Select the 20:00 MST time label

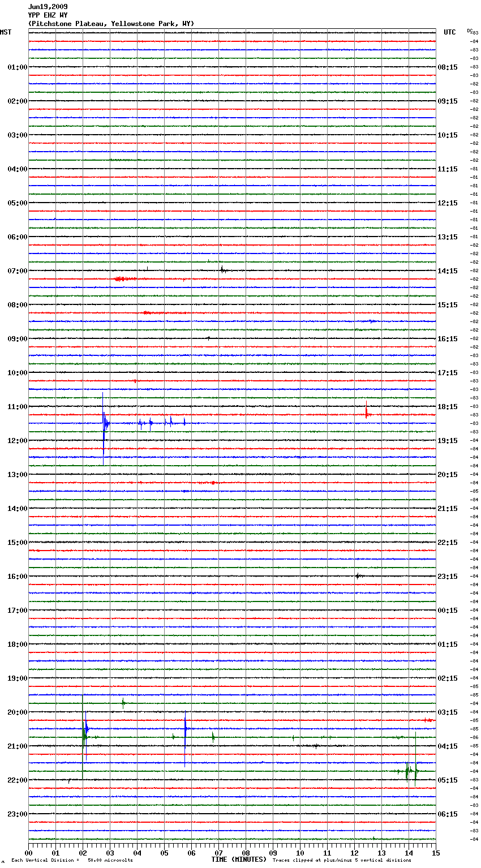coord(18,712)
